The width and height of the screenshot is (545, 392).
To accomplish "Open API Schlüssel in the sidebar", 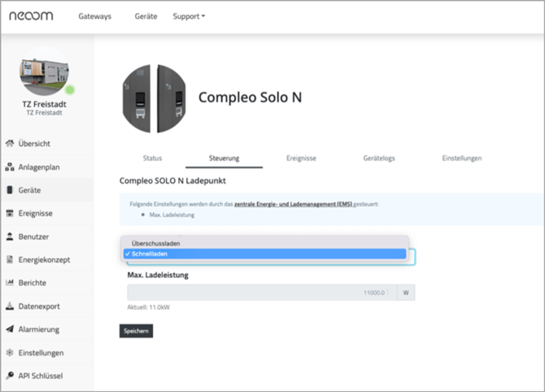I will pos(41,376).
